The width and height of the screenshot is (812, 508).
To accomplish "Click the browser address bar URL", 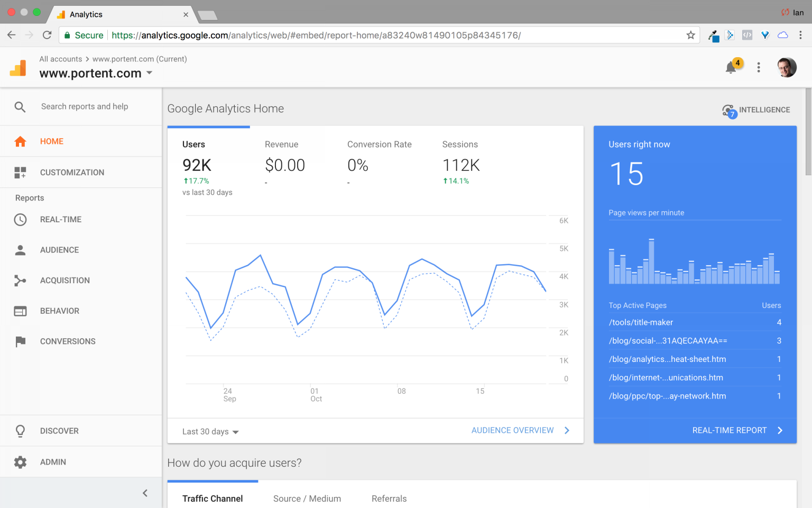I will [x=316, y=35].
